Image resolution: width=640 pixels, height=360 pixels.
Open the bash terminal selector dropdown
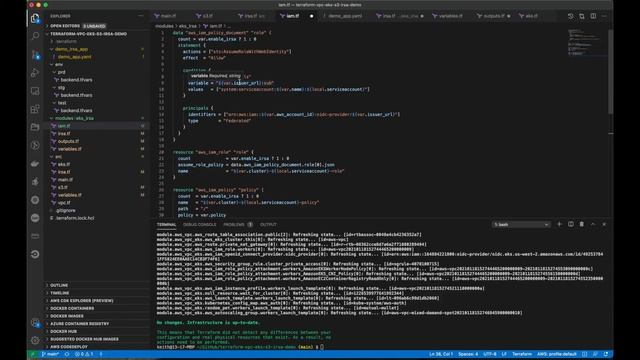521,224
